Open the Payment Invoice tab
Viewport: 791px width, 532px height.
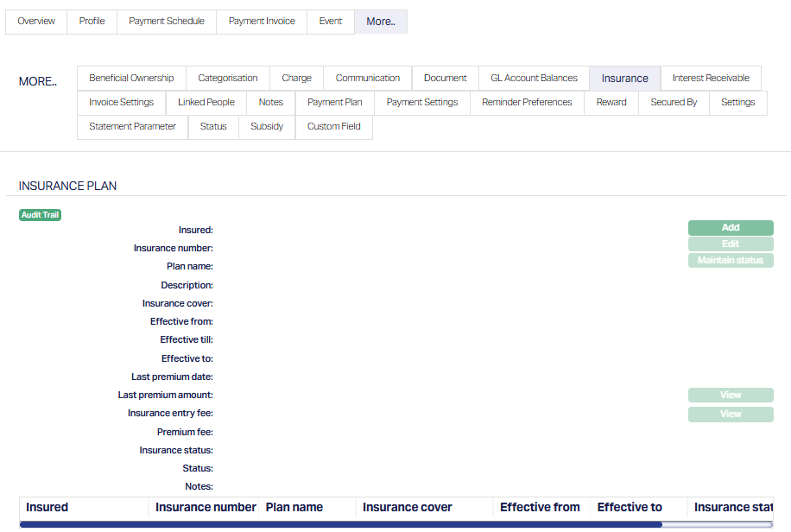[x=262, y=22]
